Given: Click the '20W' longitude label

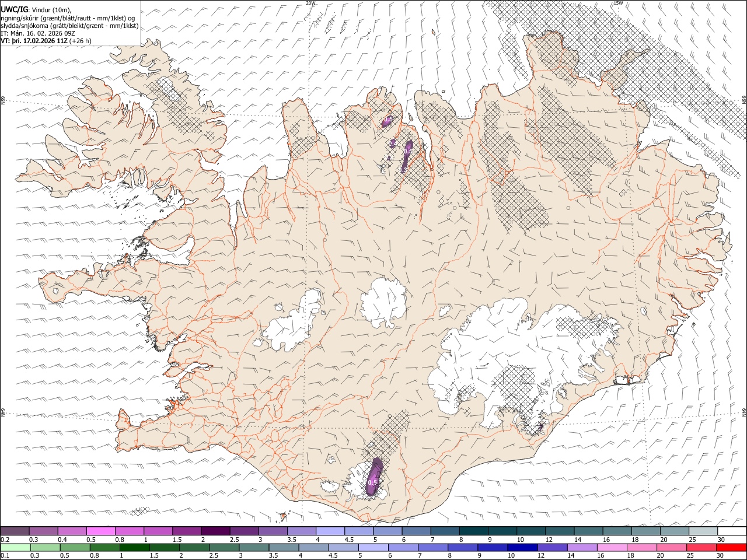Looking at the screenshot, I should pyautogui.click(x=310, y=3).
